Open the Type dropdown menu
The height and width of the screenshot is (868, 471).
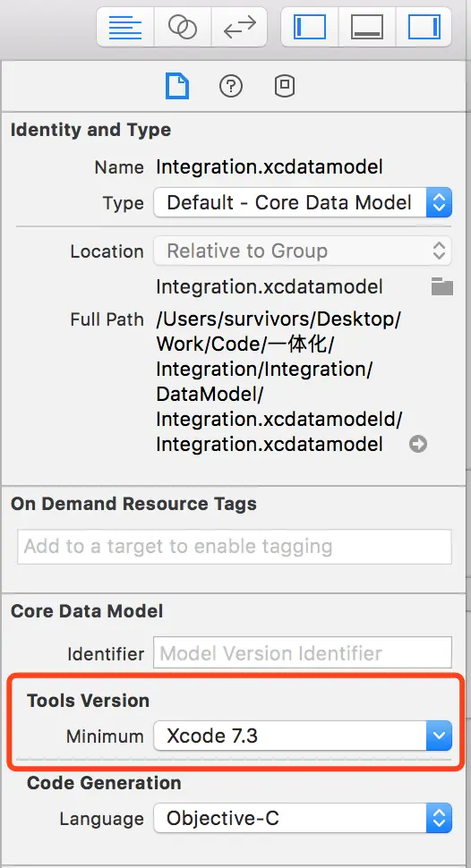[x=303, y=202]
